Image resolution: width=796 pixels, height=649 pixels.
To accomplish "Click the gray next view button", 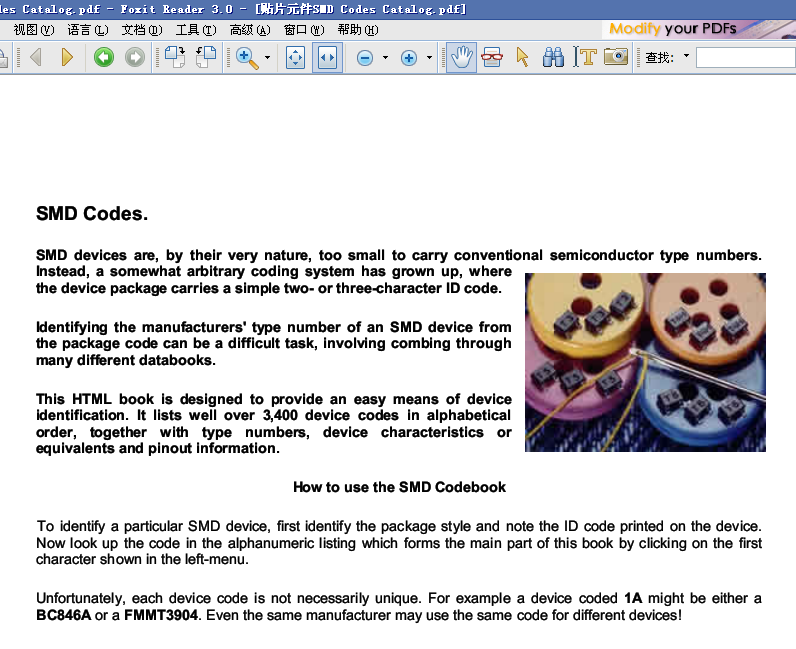I will (x=135, y=57).
